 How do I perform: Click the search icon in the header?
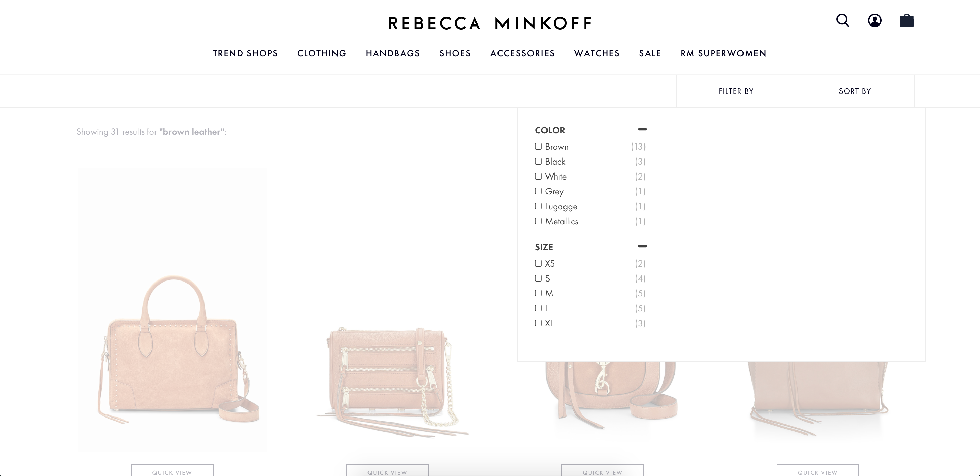pyautogui.click(x=844, y=21)
